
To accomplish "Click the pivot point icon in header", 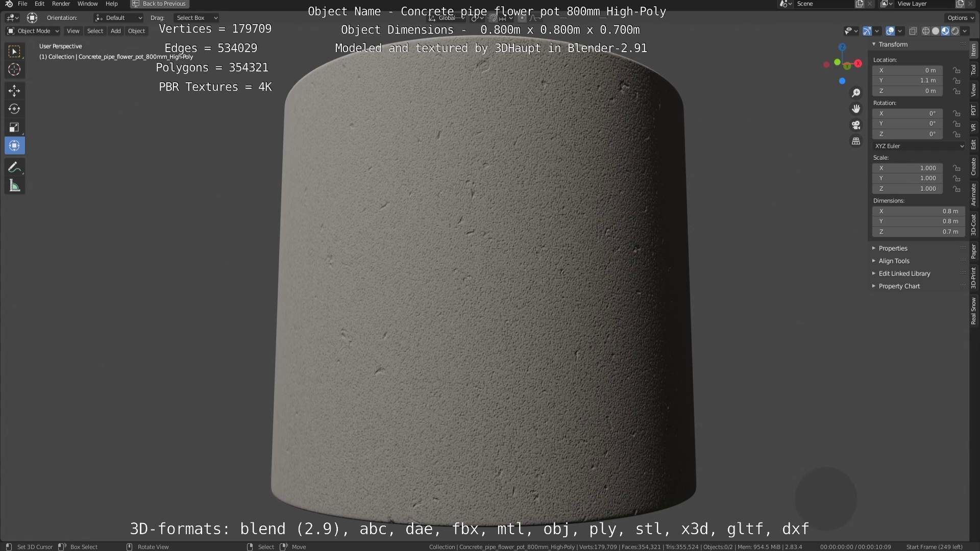I will tap(476, 18).
